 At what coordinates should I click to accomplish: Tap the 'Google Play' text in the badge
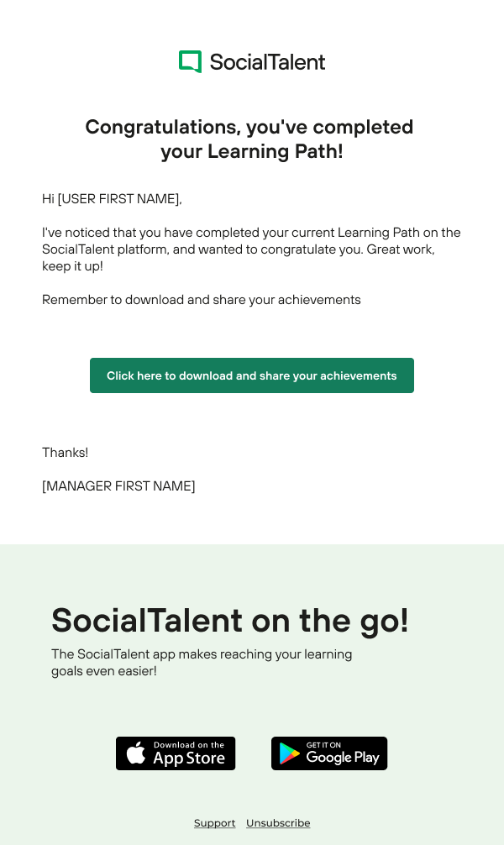(x=343, y=758)
